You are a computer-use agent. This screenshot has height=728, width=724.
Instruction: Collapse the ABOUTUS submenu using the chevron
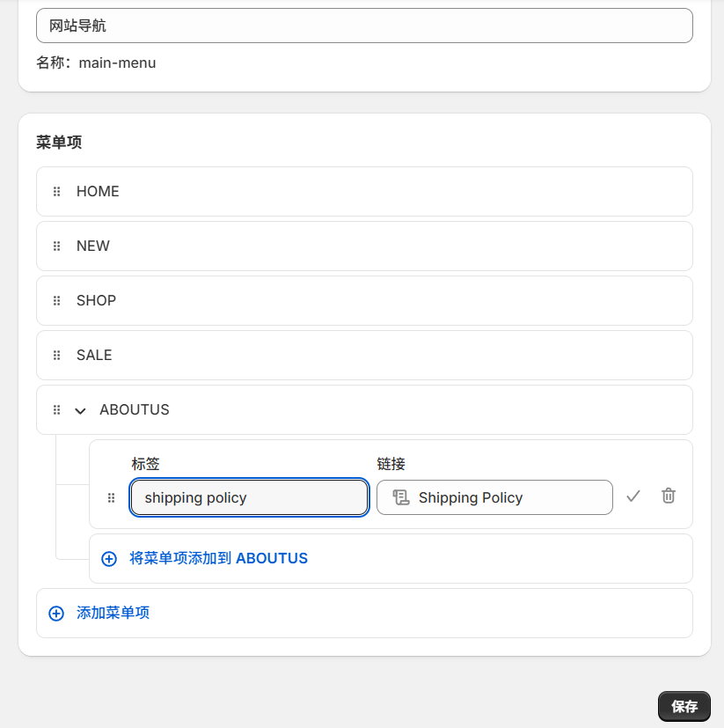[x=78, y=409]
